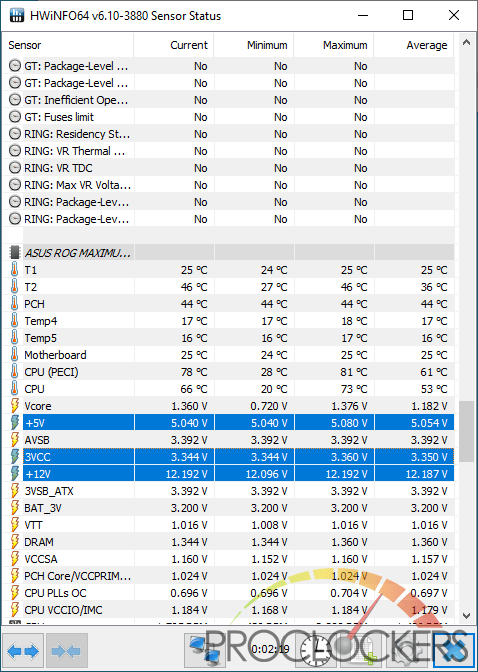
Task: Click the expand columns arrows button
Action: click(x=23, y=651)
